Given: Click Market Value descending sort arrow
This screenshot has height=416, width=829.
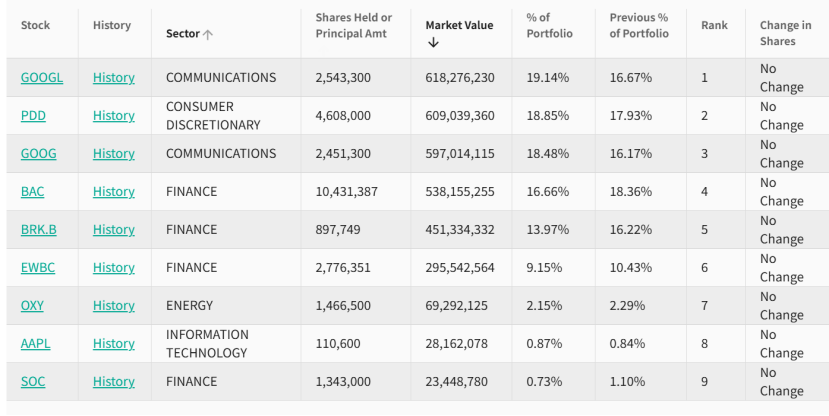Looking at the screenshot, I should click(432, 42).
